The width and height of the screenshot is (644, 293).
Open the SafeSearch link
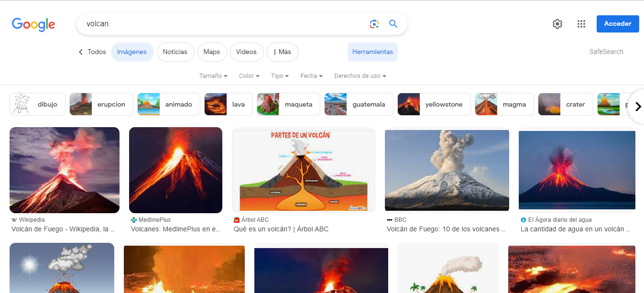pyautogui.click(x=606, y=52)
